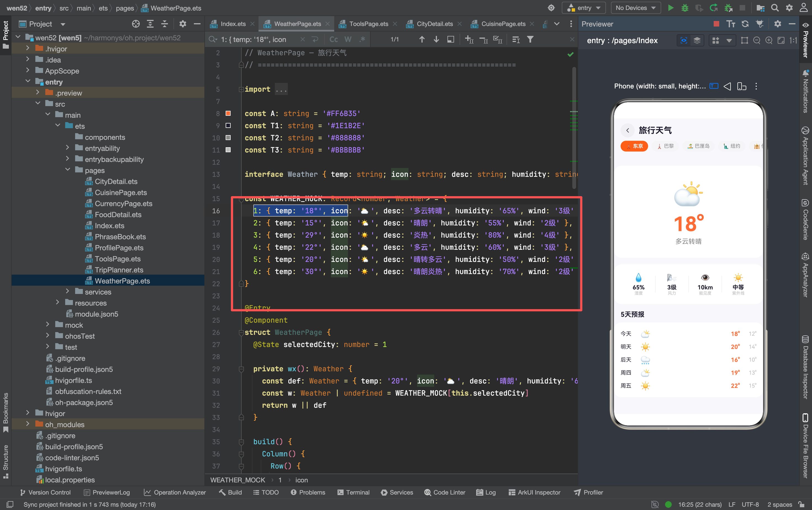Toggle Previewer font size Tt option

(x=731, y=23)
